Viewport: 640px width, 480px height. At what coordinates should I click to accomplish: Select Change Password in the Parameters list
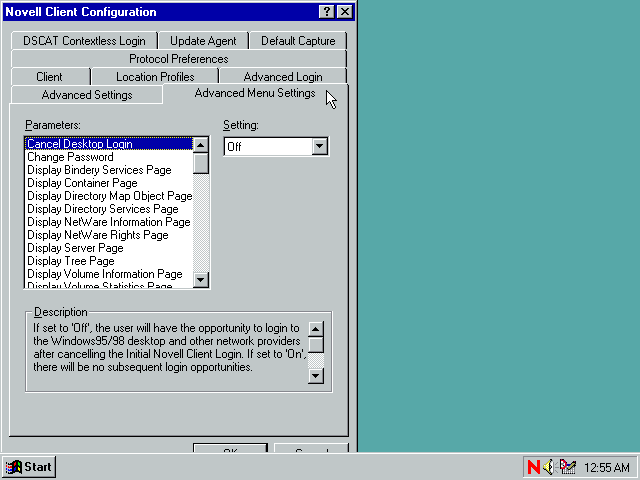[x=70, y=157]
